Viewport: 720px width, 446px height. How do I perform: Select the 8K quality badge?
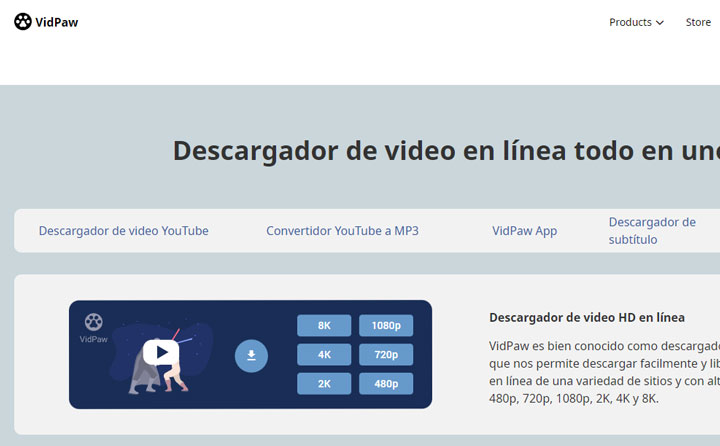tap(324, 326)
